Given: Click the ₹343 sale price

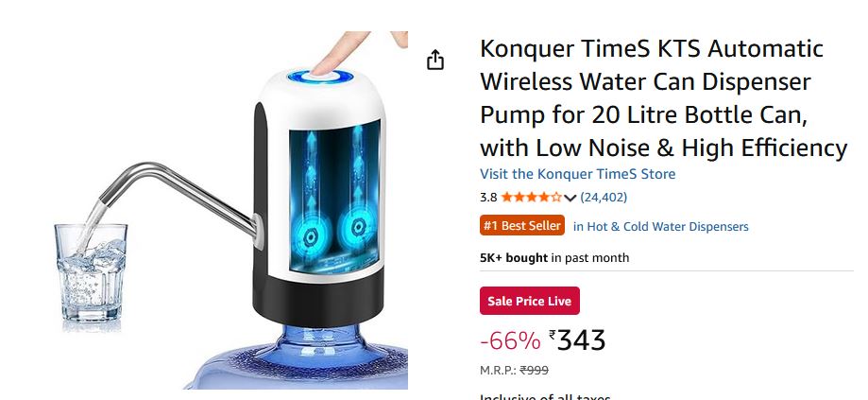Looking at the screenshot, I should pyautogui.click(x=577, y=339).
